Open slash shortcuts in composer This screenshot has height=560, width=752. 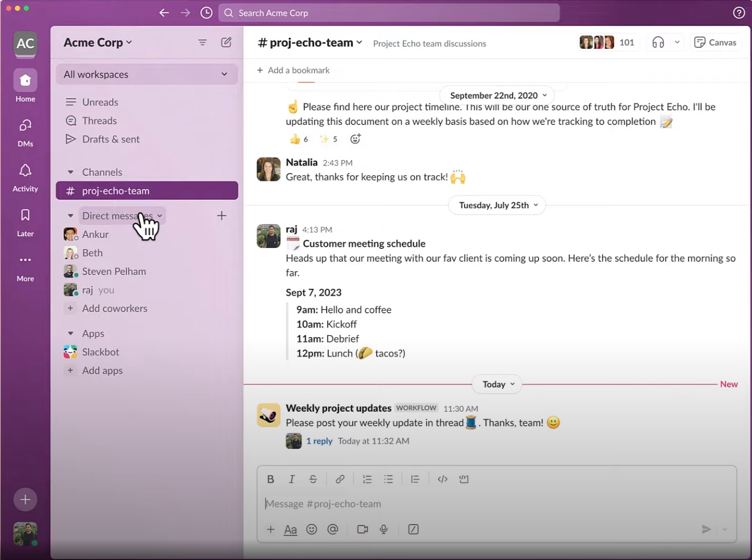click(x=413, y=529)
